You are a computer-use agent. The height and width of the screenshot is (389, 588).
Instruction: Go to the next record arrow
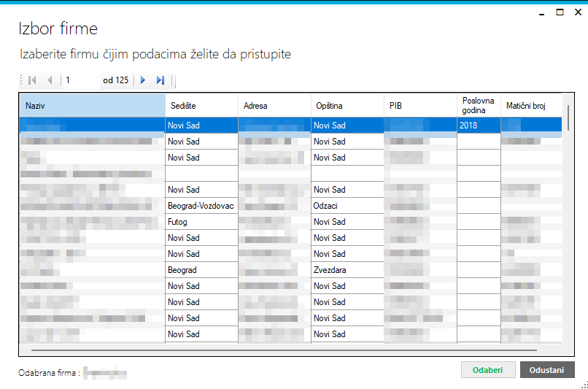[143, 80]
